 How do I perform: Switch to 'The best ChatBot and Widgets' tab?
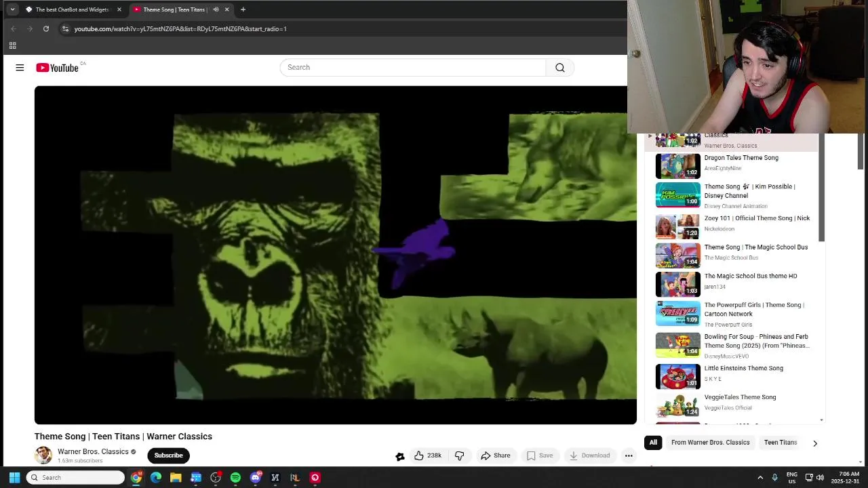click(71, 9)
